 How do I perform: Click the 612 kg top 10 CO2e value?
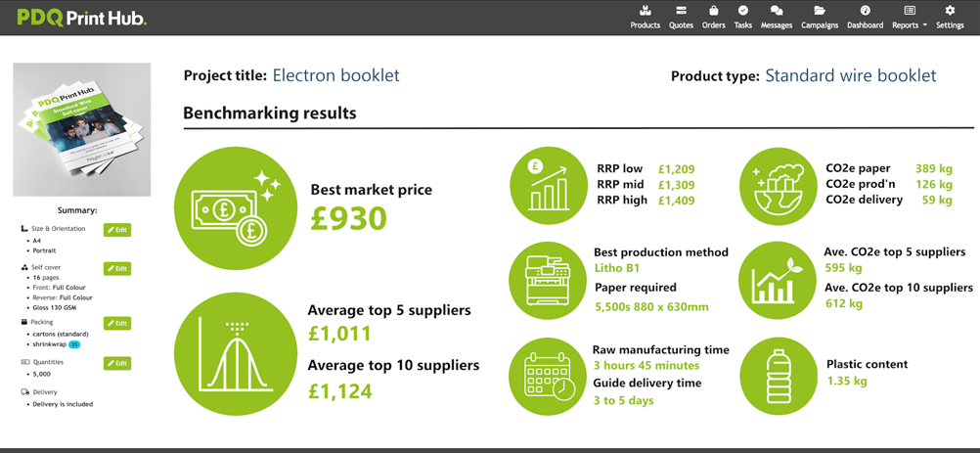pos(844,303)
